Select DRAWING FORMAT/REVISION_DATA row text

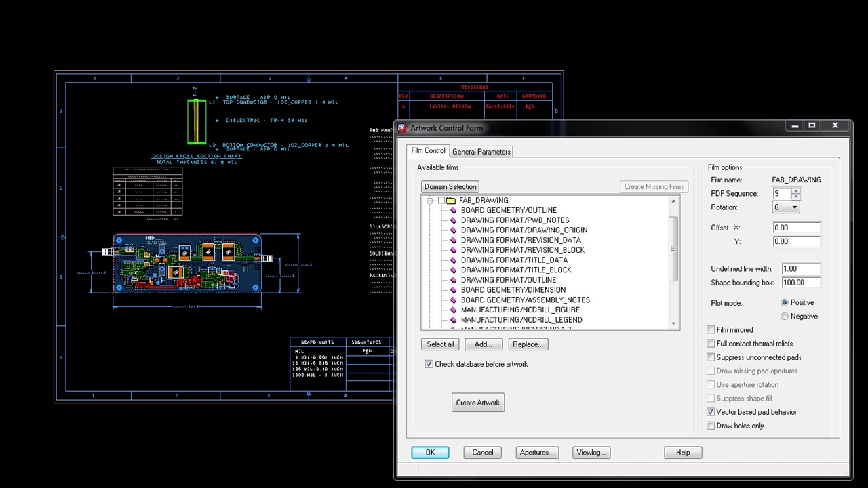(521, 241)
